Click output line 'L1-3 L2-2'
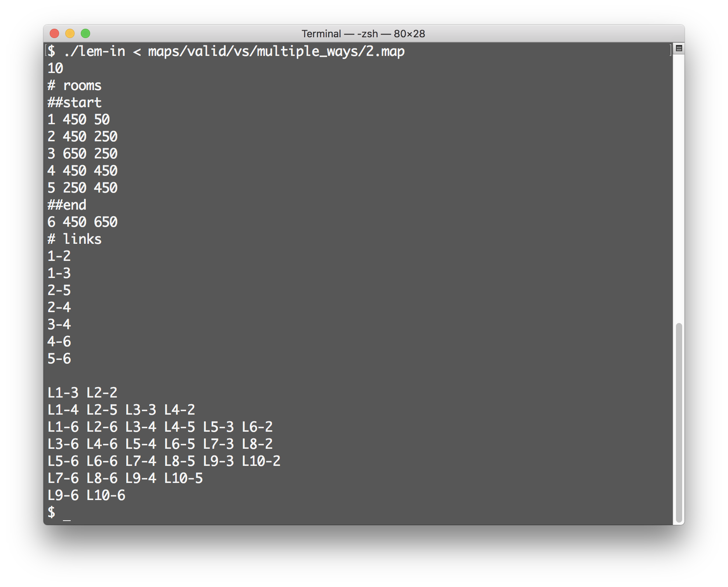This screenshot has height=587, width=728. tap(82, 393)
